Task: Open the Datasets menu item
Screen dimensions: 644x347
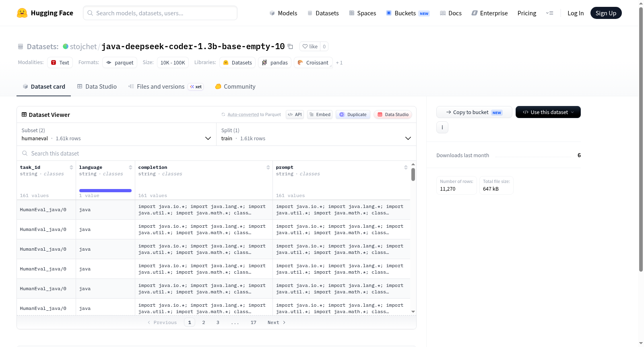Action: 323,13
